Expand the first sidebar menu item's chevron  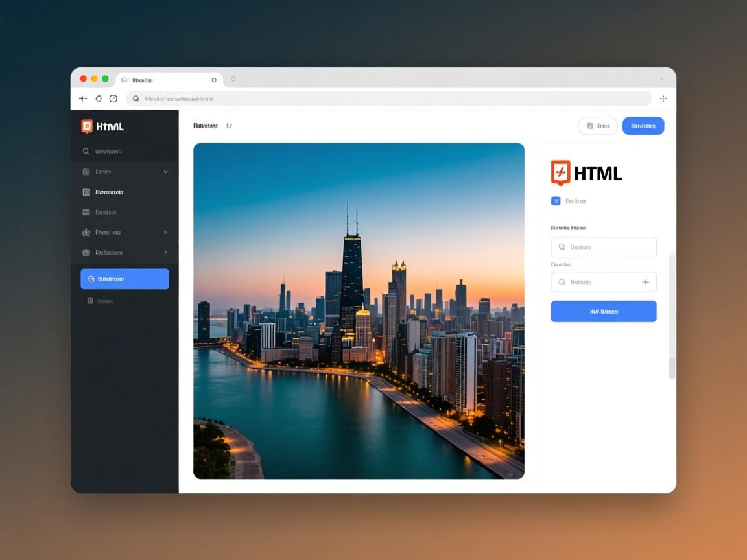point(165,172)
